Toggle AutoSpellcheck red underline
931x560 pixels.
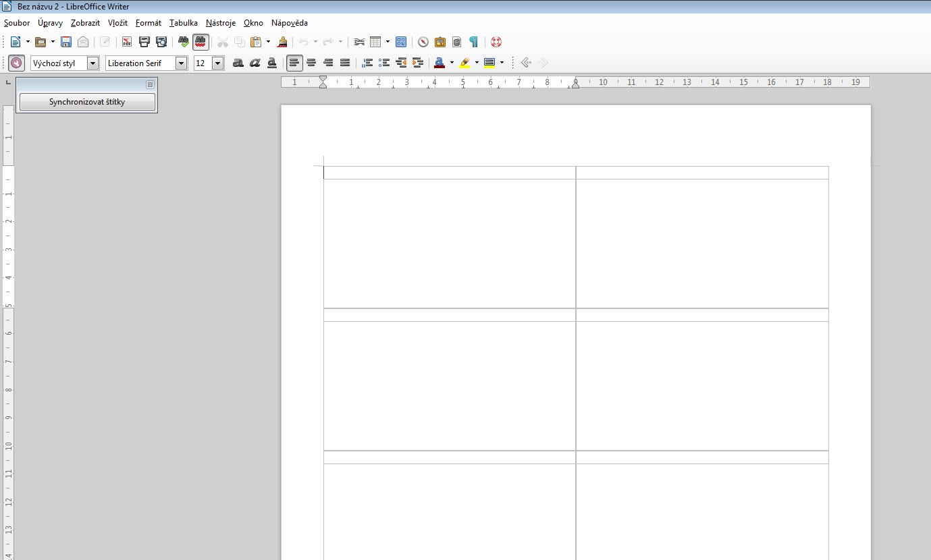pyautogui.click(x=201, y=42)
